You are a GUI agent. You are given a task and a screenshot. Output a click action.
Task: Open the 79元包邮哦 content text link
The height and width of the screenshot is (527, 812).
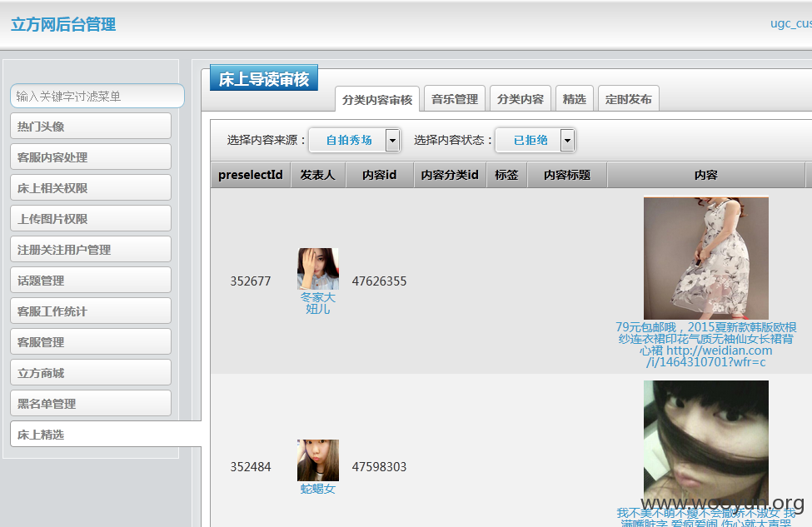706,345
